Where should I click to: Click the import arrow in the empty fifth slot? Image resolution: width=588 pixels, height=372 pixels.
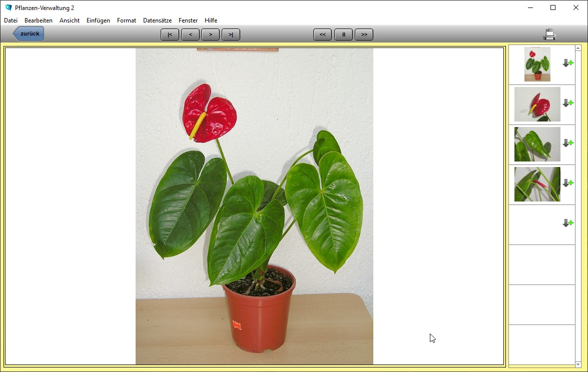567,223
